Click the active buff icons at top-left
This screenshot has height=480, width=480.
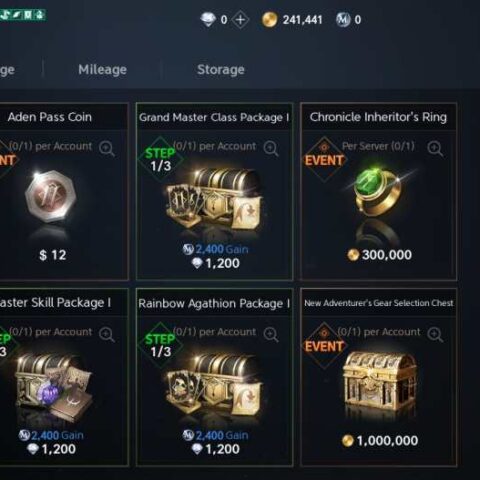tap(23, 15)
